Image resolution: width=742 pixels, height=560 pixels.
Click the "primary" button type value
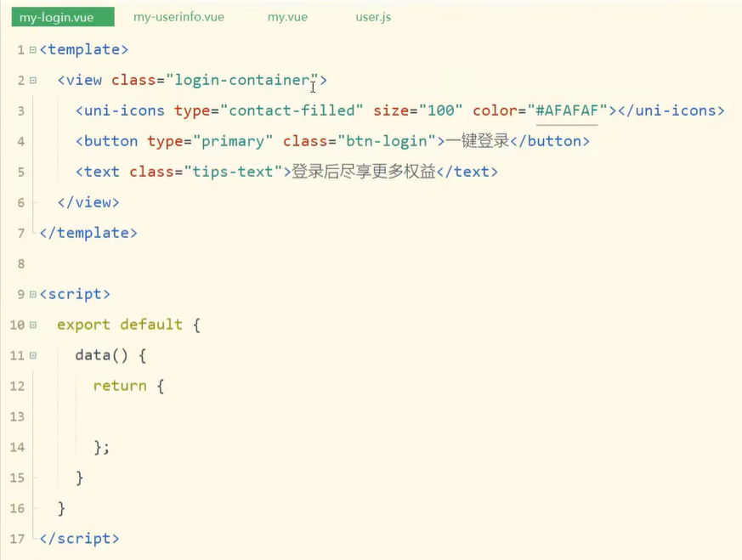click(x=233, y=141)
